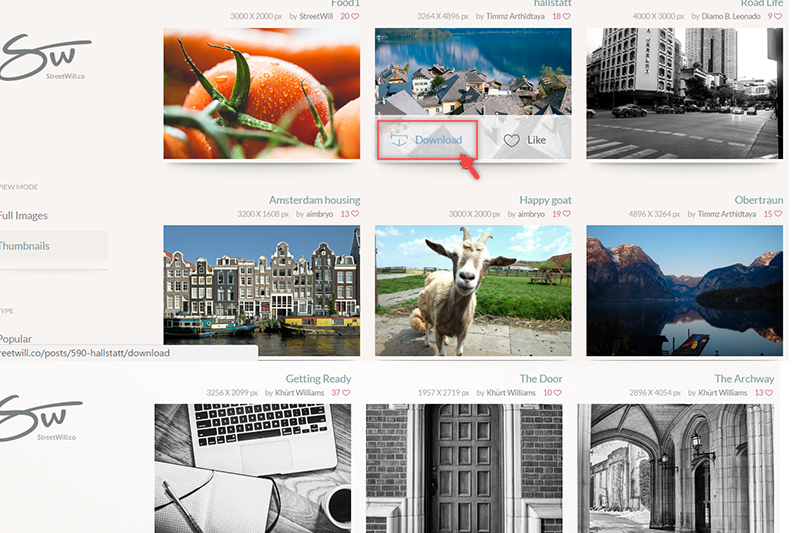The image size is (800, 533).
Task: Click heart icon beside Getting Ready's 37
Action: [x=346, y=393]
